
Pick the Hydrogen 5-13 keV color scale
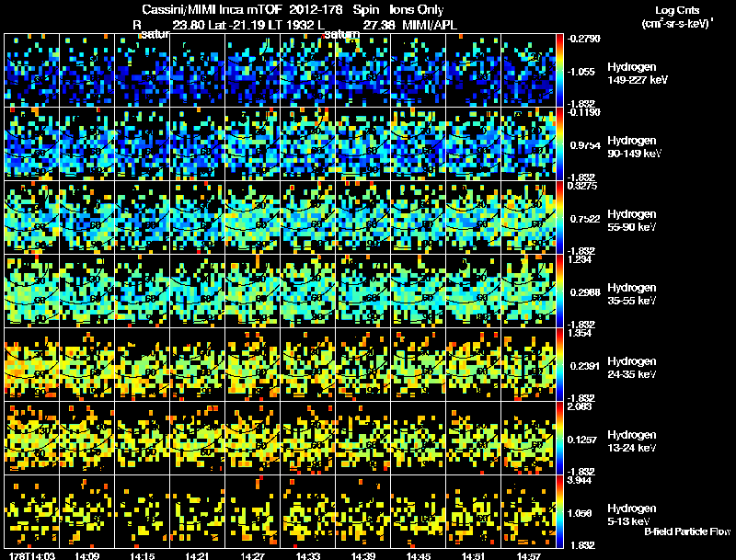[x=559, y=511]
